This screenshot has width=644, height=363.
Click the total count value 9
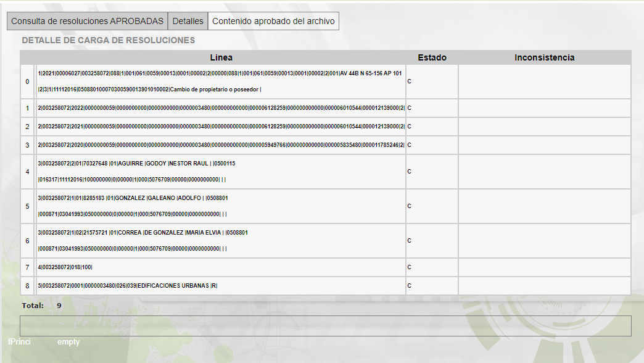pyautogui.click(x=59, y=306)
